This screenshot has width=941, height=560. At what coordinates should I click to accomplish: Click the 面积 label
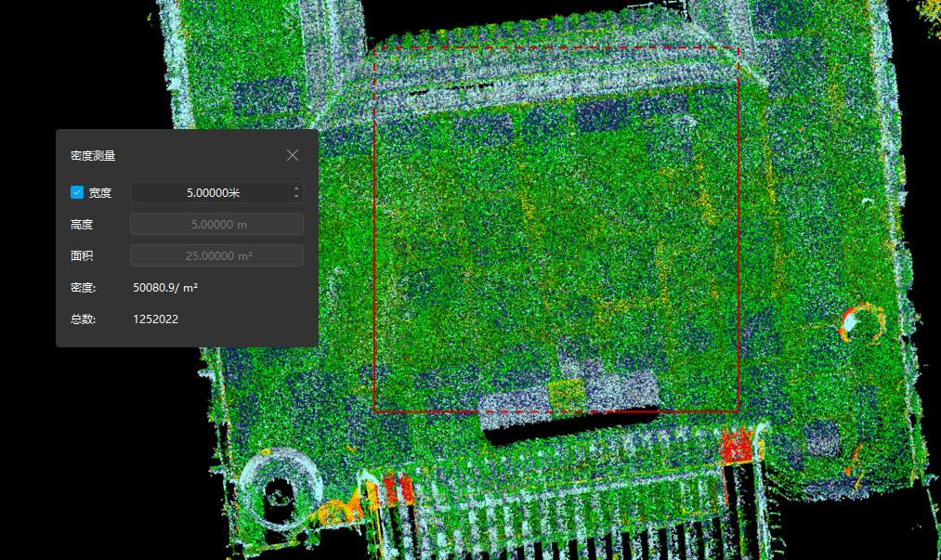[82, 255]
